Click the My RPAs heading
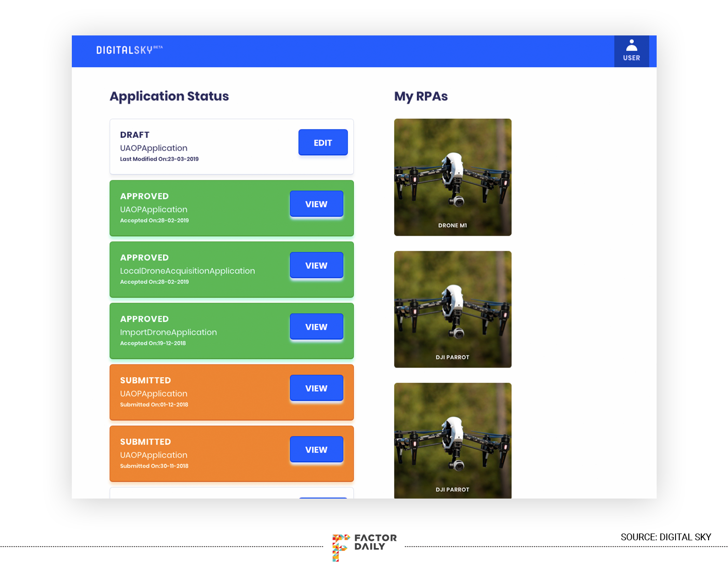The width and height of the screenshot is (728, 582). [421, 96]
